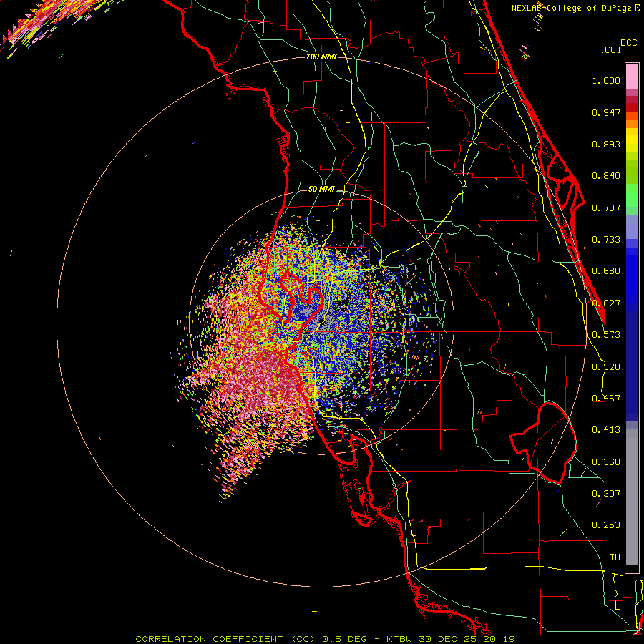Screen dimensions: 644x644
Task: Pick the gray band on the color bar
Action: coord(632,497)
